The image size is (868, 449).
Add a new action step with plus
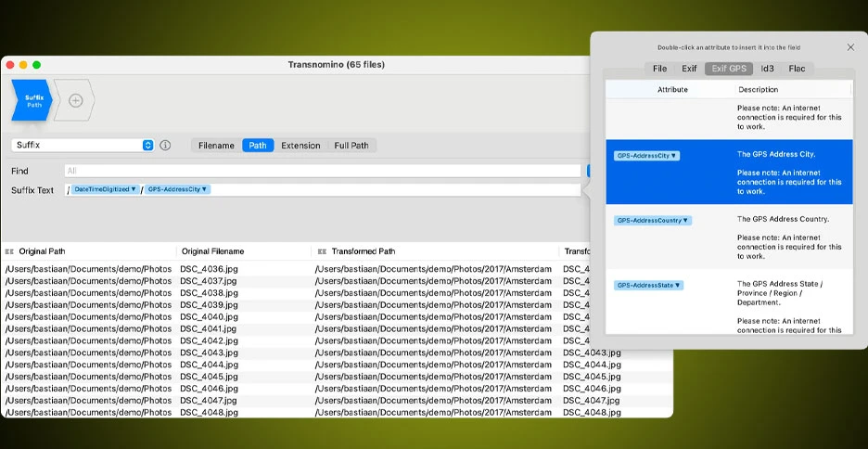[76, 101]
